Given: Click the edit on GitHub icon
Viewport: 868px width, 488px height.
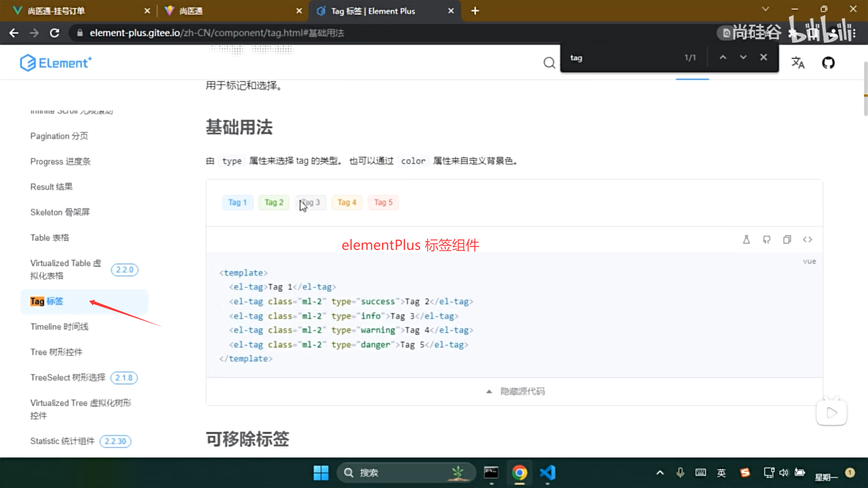Looking at the screenshot, I should click(767, 239).
